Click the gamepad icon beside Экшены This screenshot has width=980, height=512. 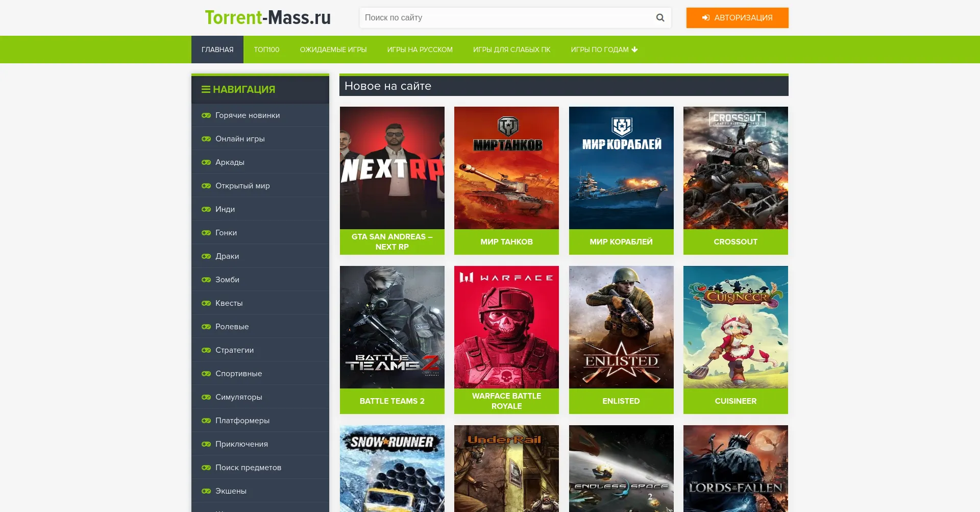206,491
